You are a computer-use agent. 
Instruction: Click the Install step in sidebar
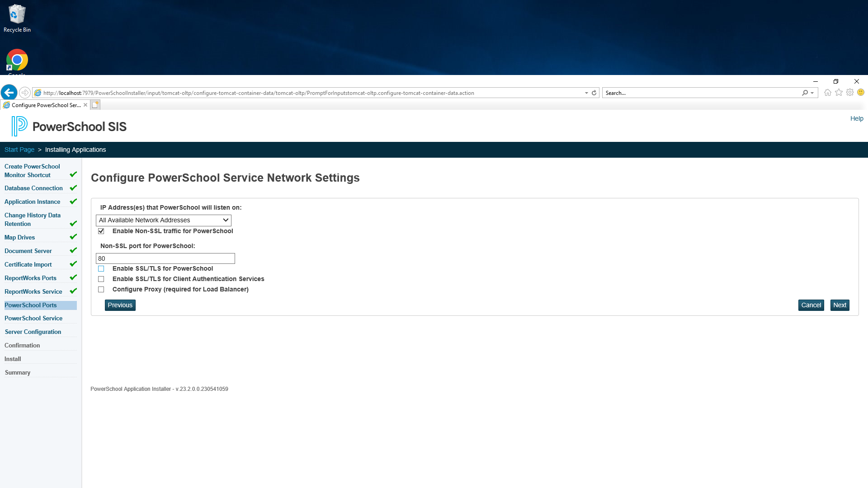(x=13, y=359)
